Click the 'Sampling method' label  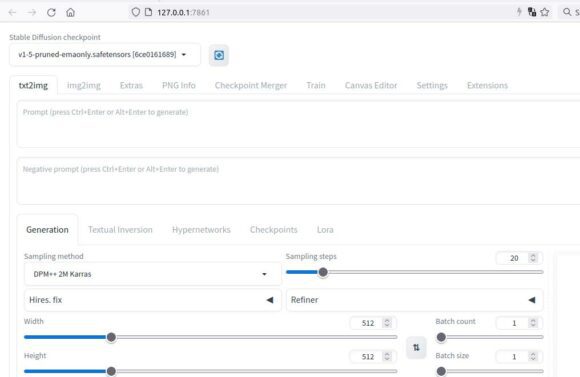pyautogui.click(x=54, y=256)
